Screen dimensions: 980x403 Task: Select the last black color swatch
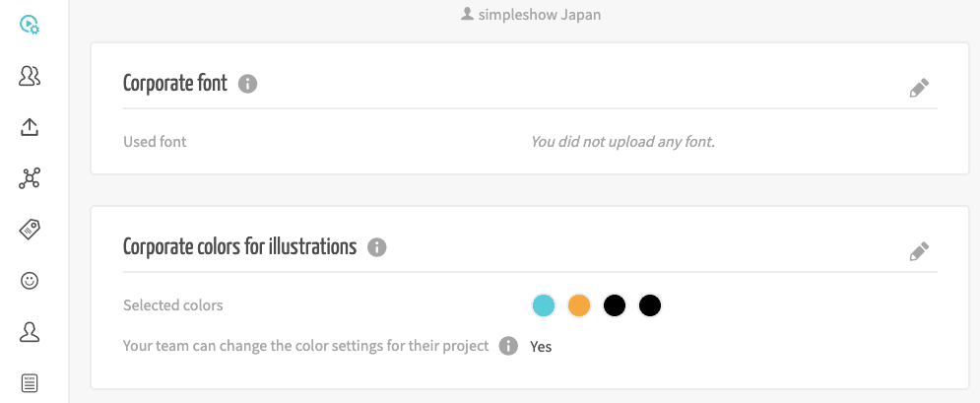pos(650,306)
